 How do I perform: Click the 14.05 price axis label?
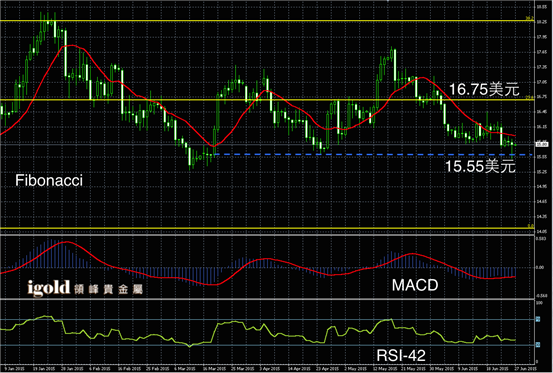pos(542,232)
